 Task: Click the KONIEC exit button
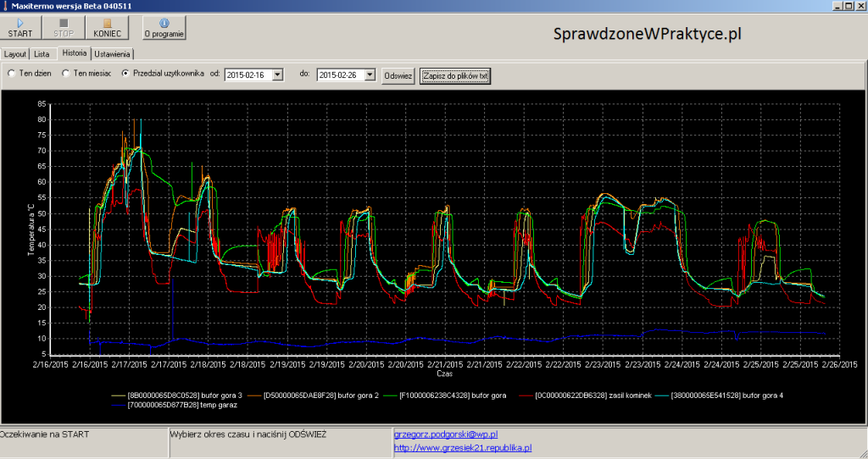tap(107, 28)
